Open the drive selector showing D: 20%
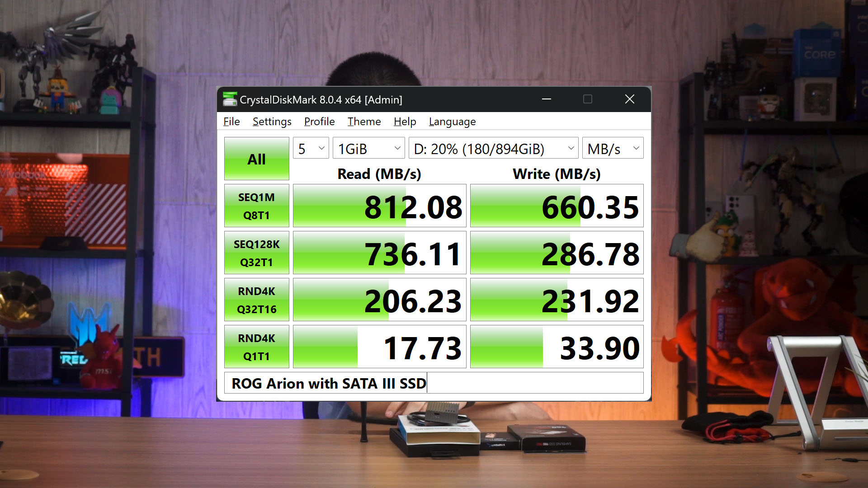 point(494,148)
